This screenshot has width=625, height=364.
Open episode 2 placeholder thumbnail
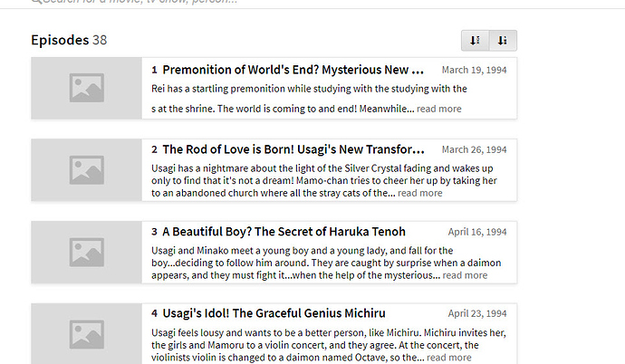tap(86, 170)
